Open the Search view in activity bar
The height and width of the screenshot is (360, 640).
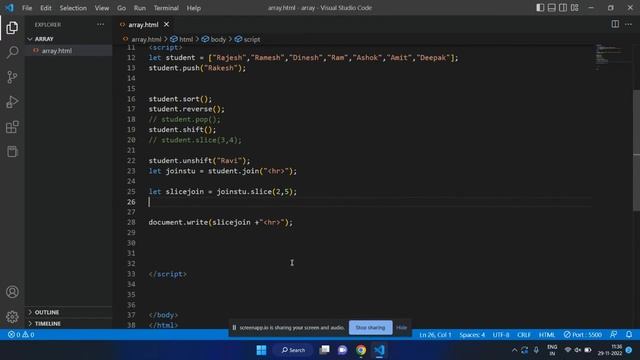(12, 52)
